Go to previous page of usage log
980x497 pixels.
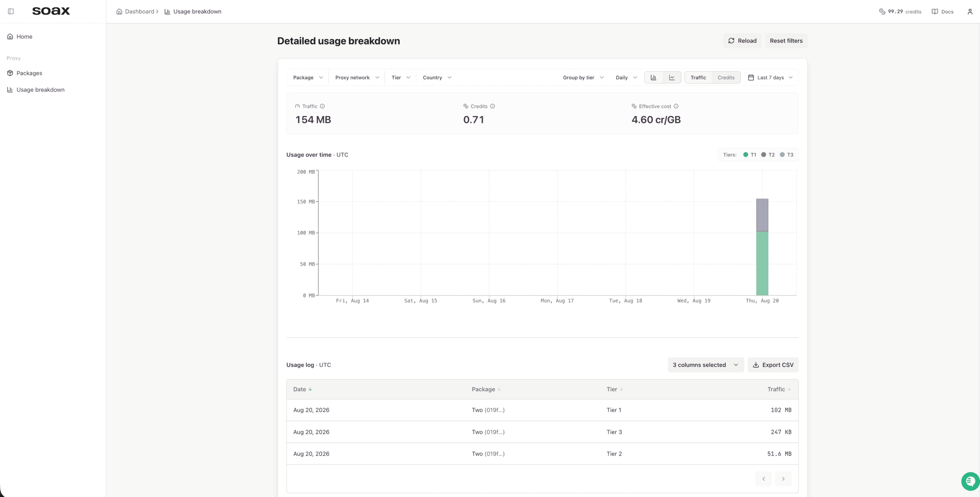763,479
